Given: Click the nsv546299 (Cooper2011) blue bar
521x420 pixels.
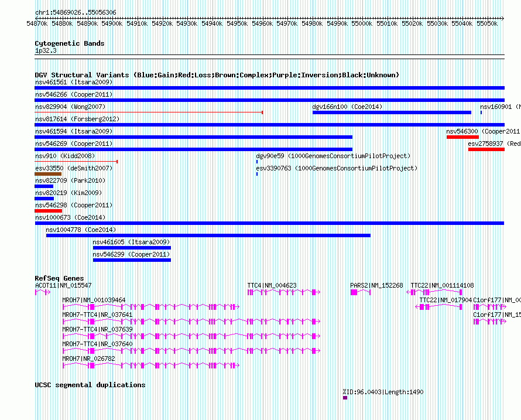Looking at the screenshot, I should 132,260.
